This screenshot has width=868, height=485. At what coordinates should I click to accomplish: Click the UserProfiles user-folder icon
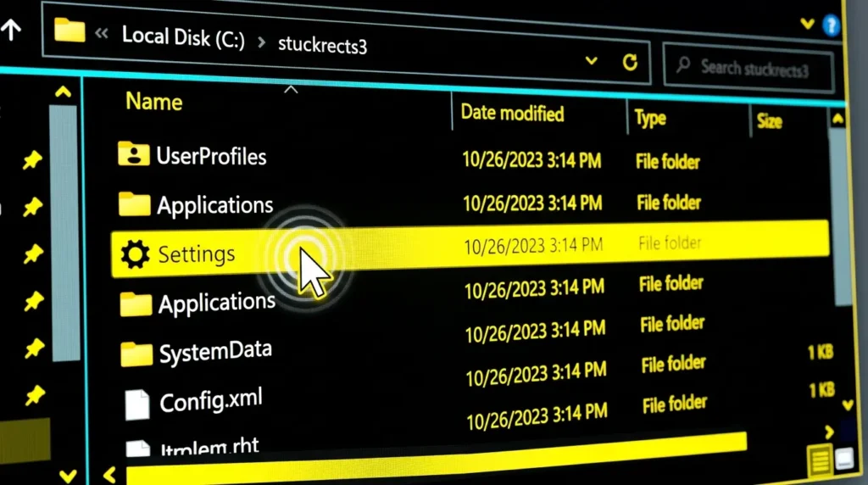pos(133,154)
